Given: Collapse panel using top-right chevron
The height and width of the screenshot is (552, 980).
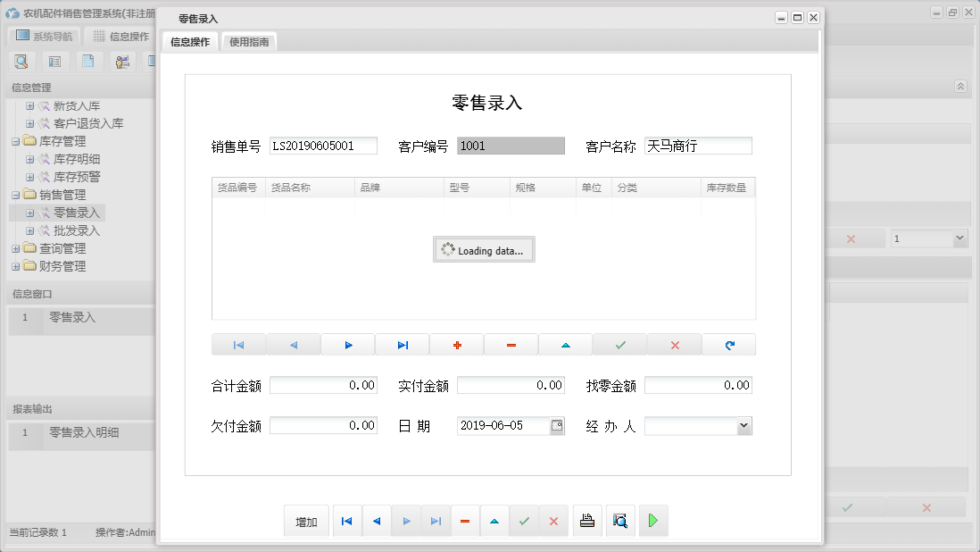Looking at the screenshot, I should coord(960,87).
